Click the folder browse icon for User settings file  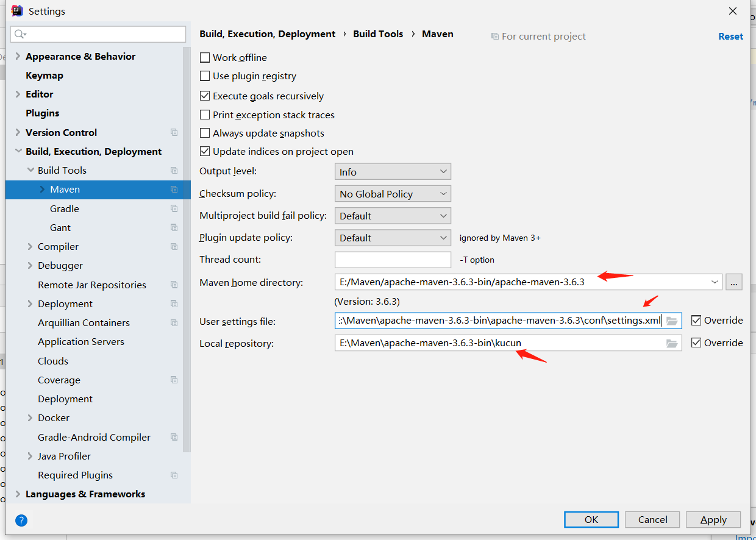click(672, 321)
